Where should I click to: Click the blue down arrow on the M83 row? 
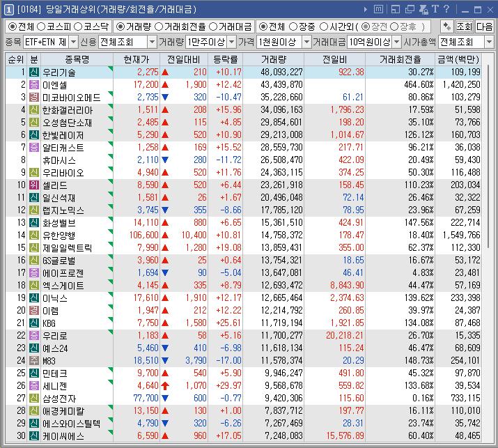(x=165, y=361)
